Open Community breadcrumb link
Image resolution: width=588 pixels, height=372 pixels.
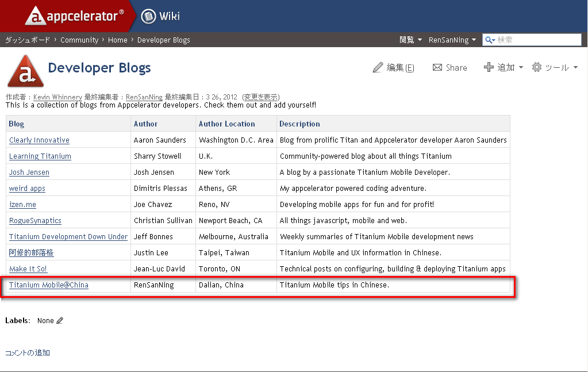tap(79, 40)
